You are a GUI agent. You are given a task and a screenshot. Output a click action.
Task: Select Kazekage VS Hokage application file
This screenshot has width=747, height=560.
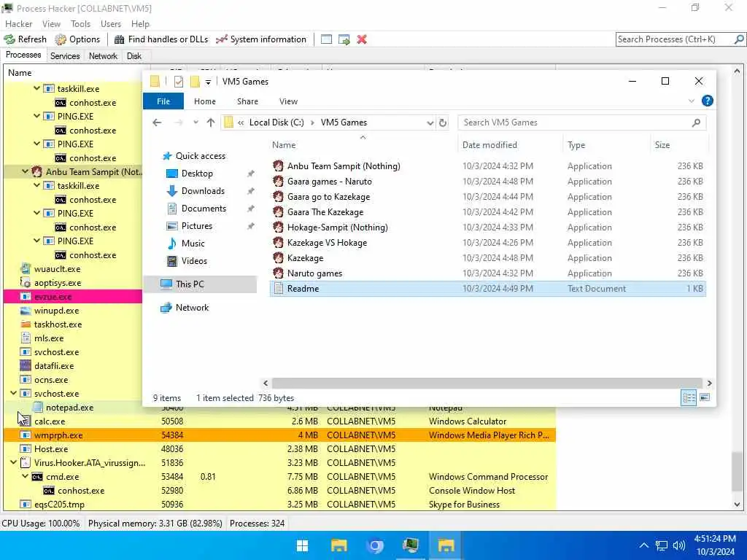[327, 242]
